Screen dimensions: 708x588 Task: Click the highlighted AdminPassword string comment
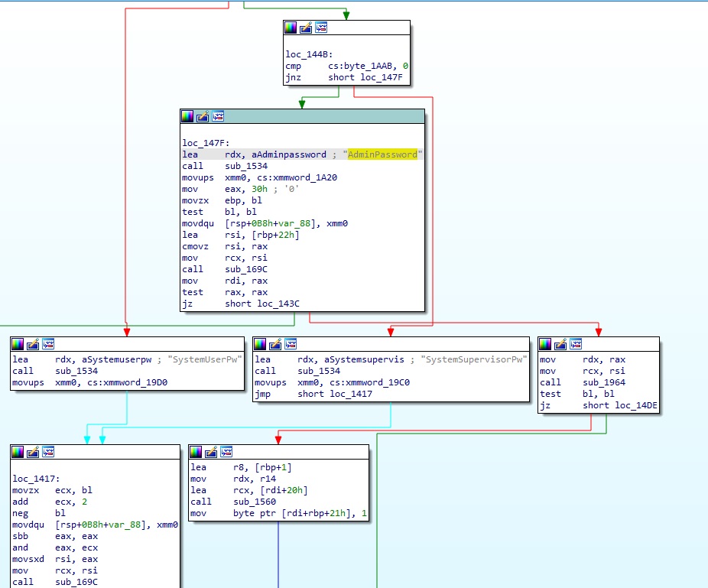point(382,154)
